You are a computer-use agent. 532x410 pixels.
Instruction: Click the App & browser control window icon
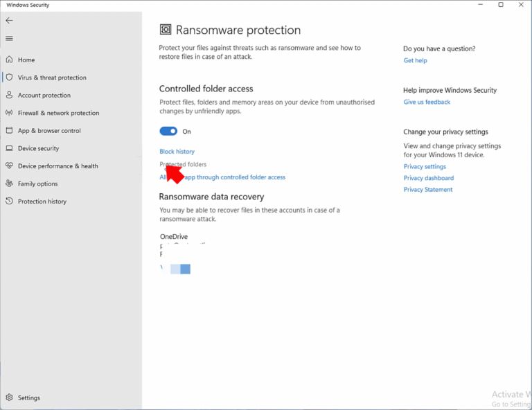pyautogui.click(x=10, y=130)
